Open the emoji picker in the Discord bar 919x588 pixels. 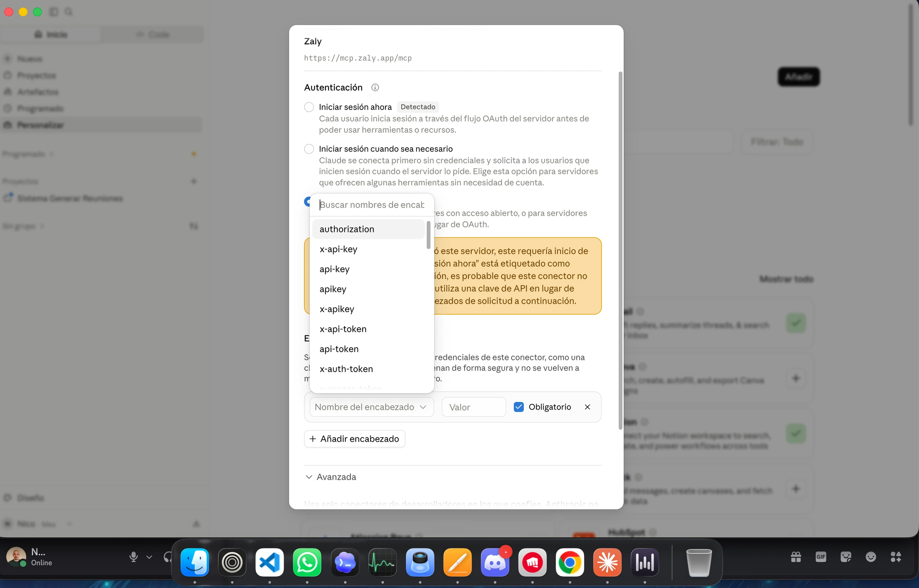[870, 557]
